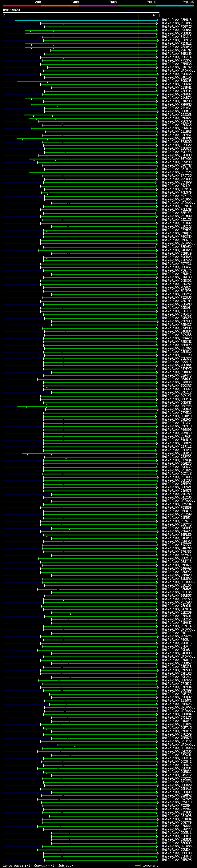Select hit label UniRef100_B9RCM8

tap(177, 81)
